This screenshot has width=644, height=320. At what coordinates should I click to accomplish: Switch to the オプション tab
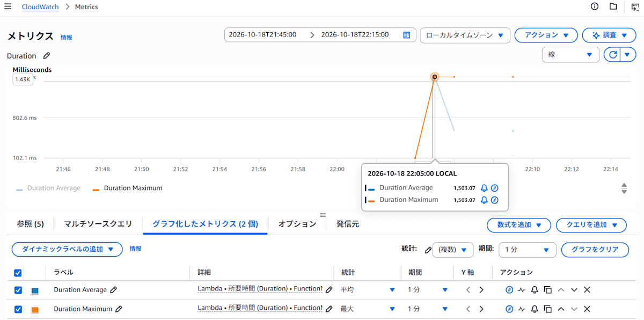click(297, 224)
